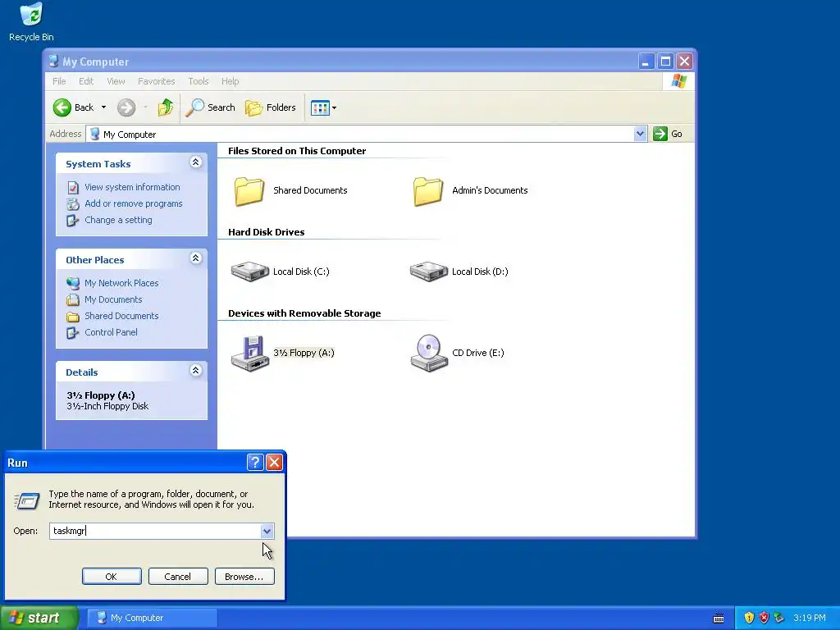
Task: Open Search in My Computer toolbar
Action: coord(210,107)
